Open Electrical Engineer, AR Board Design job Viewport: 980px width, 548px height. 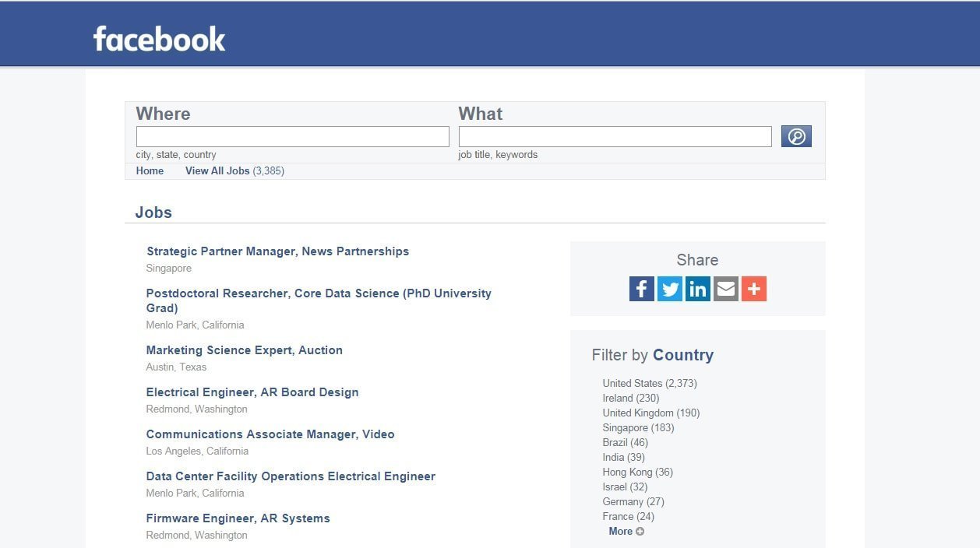[252, 392]
